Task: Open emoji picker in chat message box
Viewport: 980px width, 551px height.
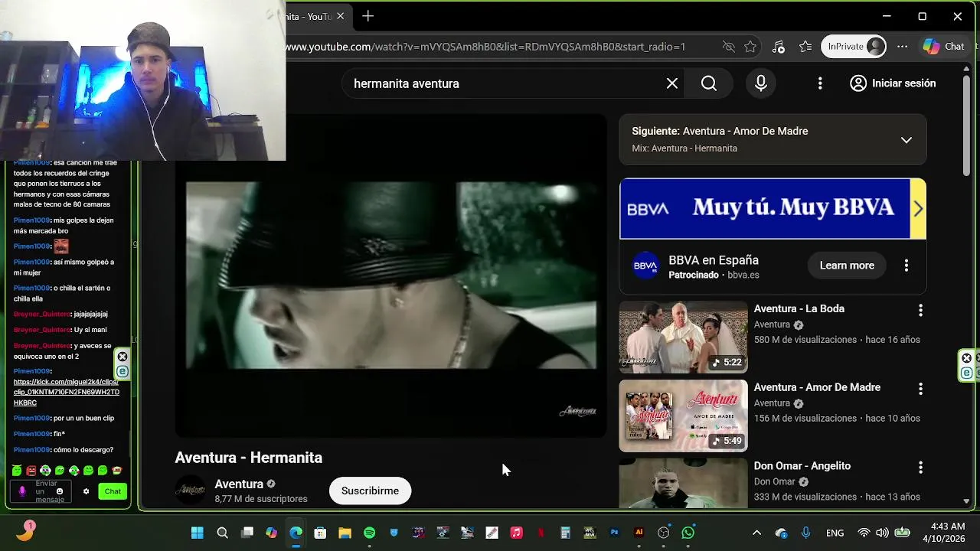Action: 60,491
